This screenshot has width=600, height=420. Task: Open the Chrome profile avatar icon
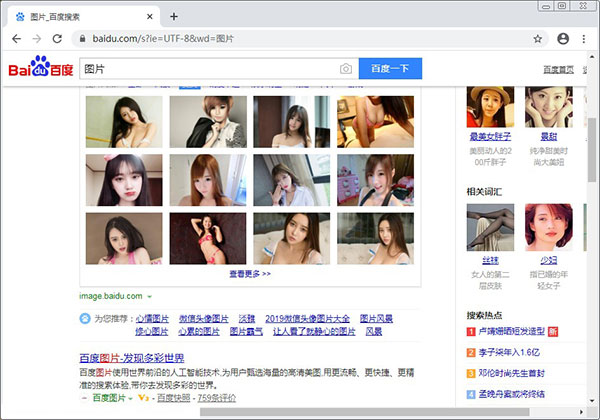[563, 39]
